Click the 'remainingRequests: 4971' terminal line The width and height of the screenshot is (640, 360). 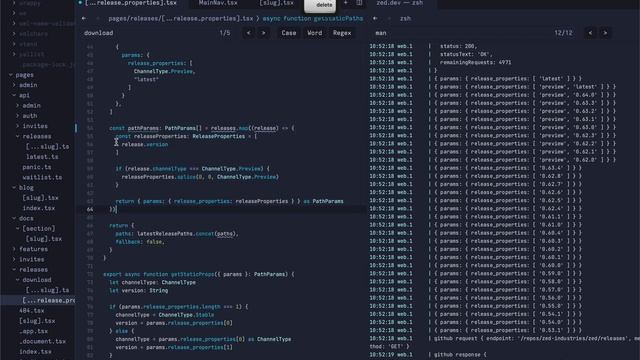(x=476, y=62)
